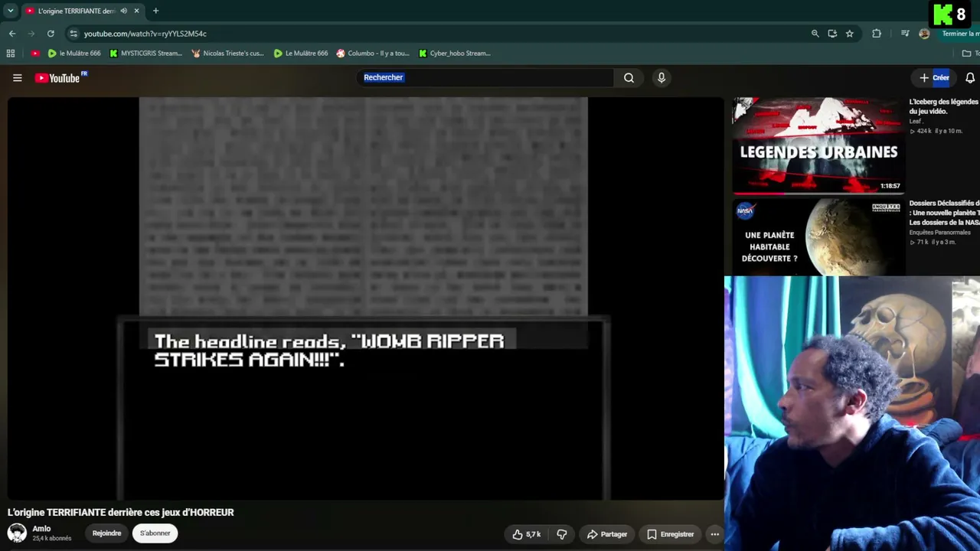Open more actions three-dot menu
980x551 pixels.
[714, 534]
